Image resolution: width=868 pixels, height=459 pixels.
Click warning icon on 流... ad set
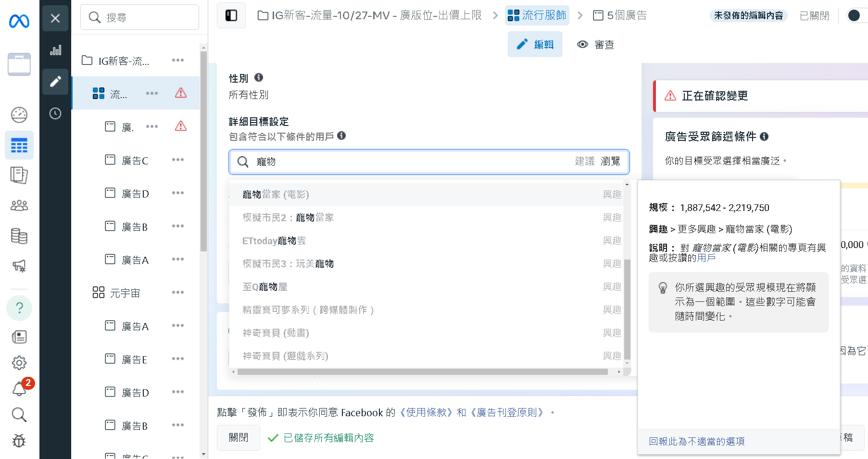point(181,93)
